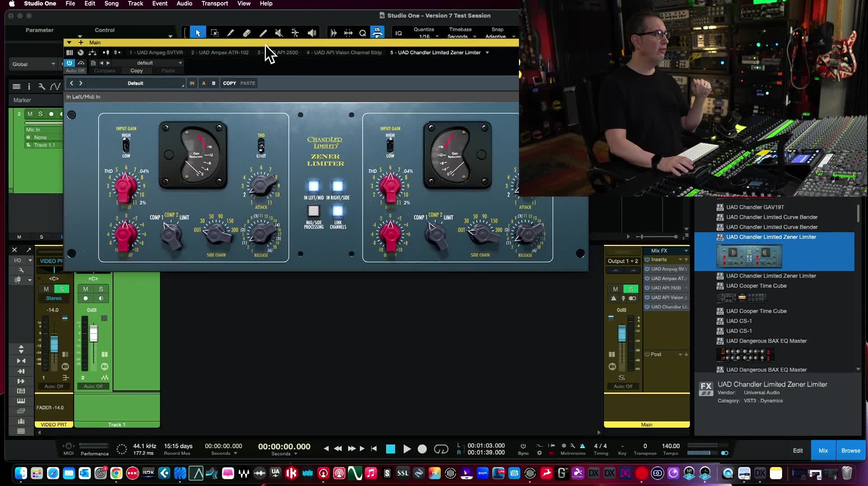Click the Zener Limiter plugin thumbnail
This screenshot has width=868, height=486.
click(x=749, y=256)
